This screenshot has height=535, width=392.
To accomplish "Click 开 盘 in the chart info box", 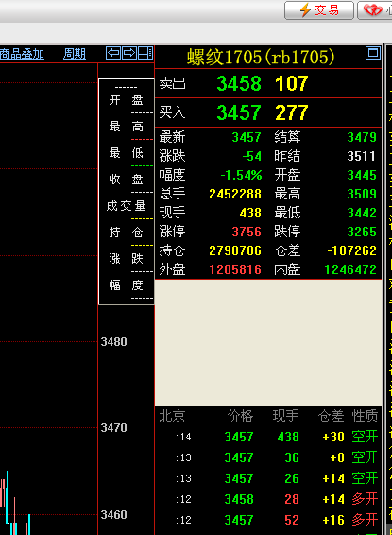I will pyautogui.click(x=127, y=100).
